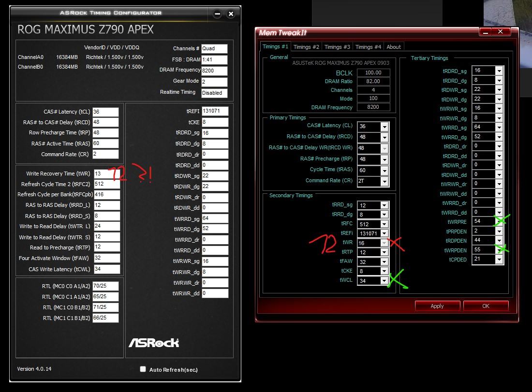
Task: Open the tCPDED dropdown showing 21
Action: tap(499, 260)
